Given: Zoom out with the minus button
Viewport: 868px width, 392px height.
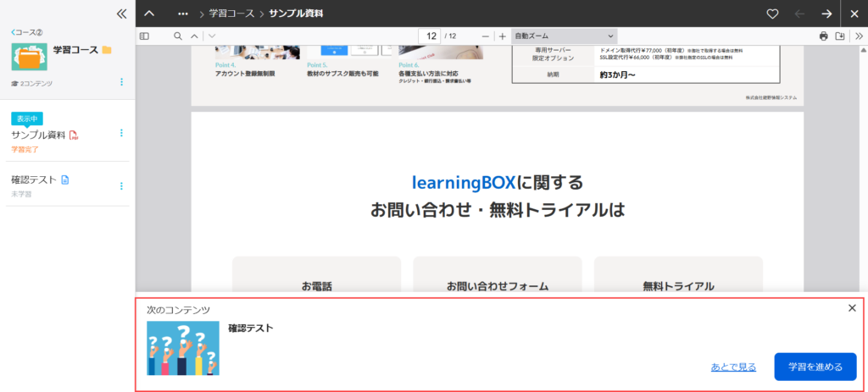Looking at the screenshot, I should (486, 36).
